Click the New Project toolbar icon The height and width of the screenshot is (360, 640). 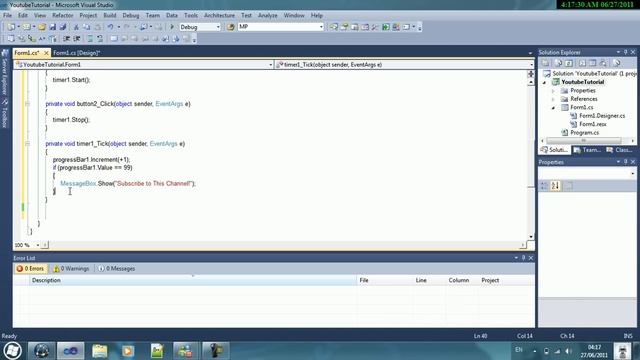pyautogui.click(x=11, y=27)
